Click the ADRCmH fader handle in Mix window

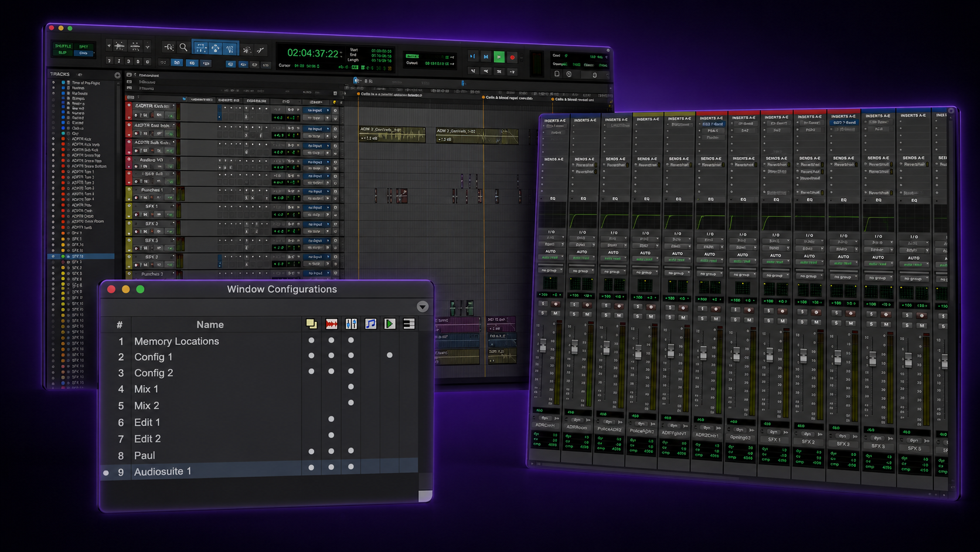point(543,346)
